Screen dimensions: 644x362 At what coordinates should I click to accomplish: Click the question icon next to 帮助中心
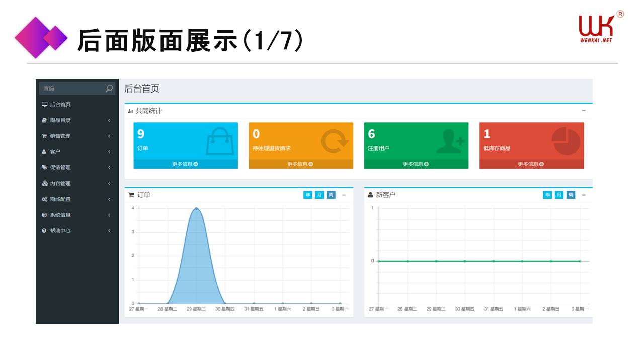(44, 231)
